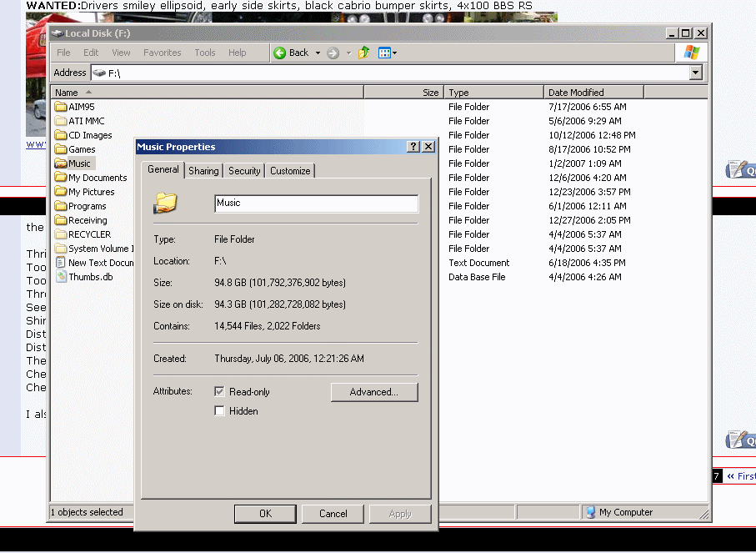Expand the Forward button history dropdown
756x553 pixels.
(x=348, y=53)
